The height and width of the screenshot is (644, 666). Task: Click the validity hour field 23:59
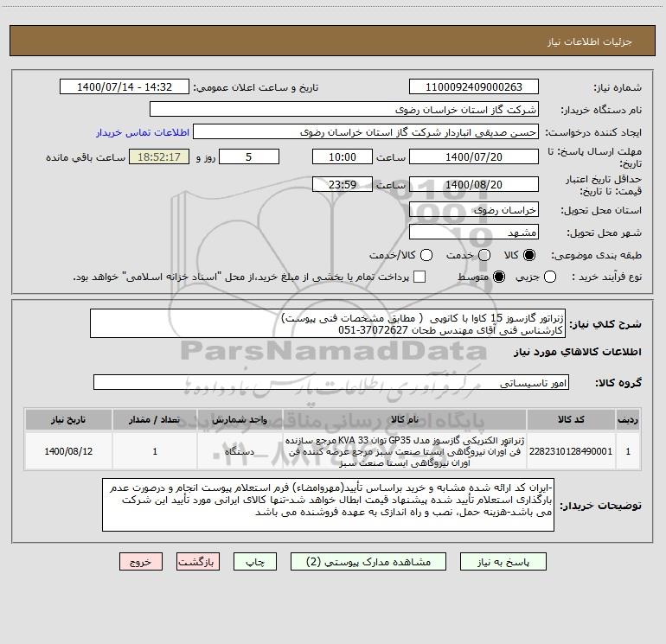pos(343,184)
